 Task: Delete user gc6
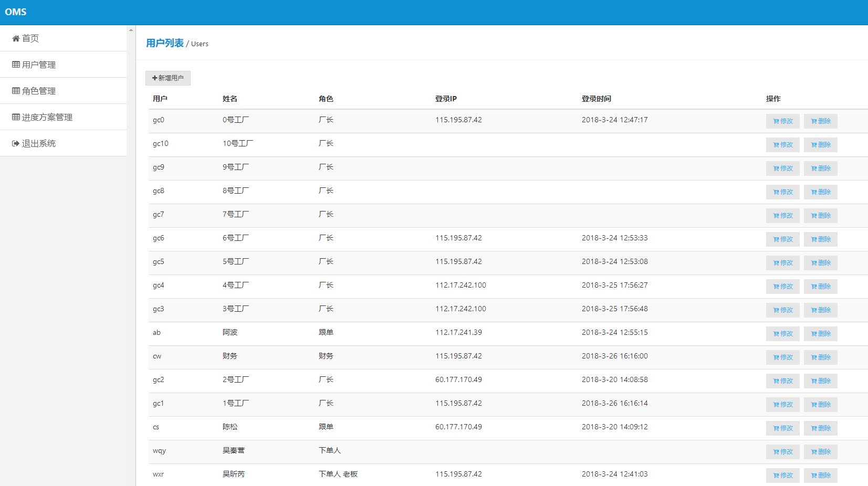[821, 239]
